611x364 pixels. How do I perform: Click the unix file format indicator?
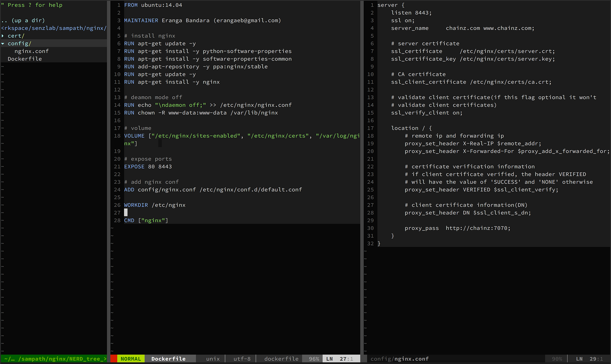coord(213,359)
